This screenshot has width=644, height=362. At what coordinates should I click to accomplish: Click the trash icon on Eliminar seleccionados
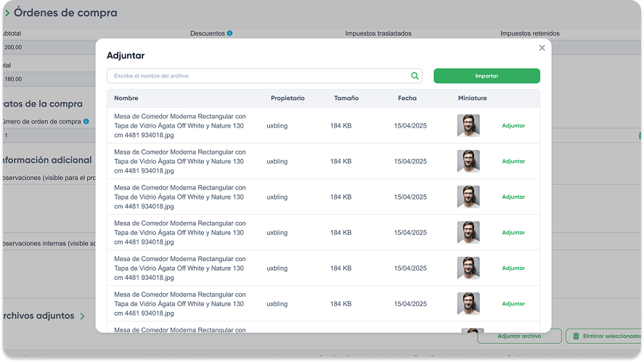click(x=576, y=336)
